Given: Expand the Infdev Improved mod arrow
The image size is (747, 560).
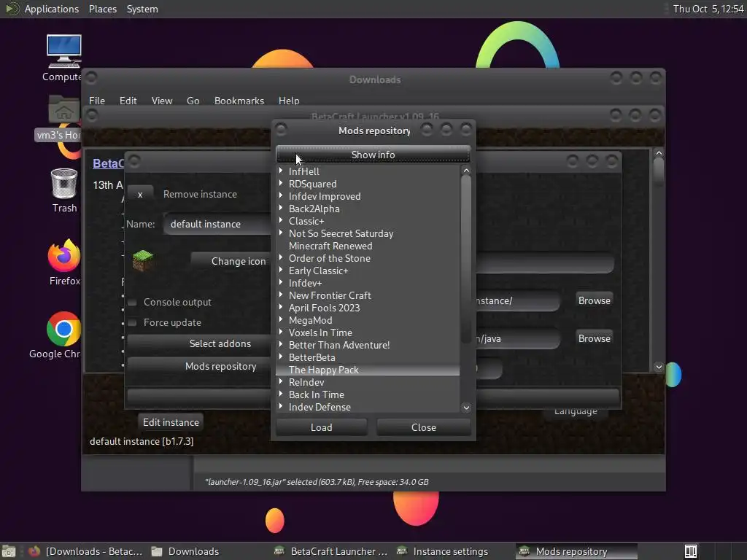Looking at the screenshot, I should point(281,195).
